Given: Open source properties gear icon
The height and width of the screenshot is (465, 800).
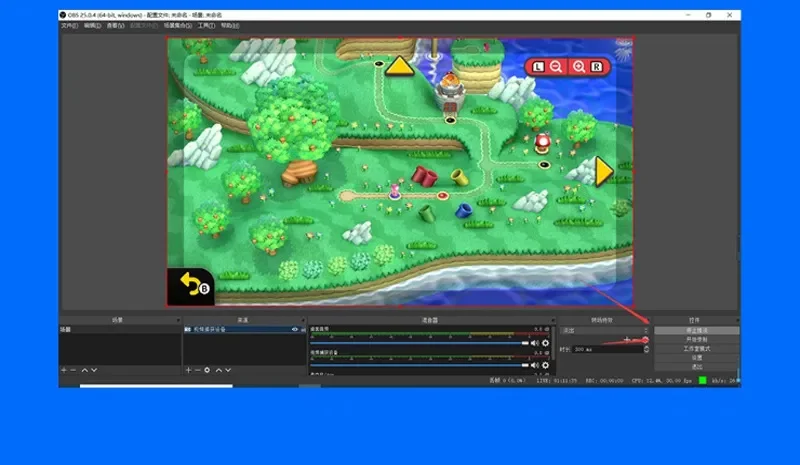Looking at the screenshot, I should pyautogui.click(x=207, y=370).
